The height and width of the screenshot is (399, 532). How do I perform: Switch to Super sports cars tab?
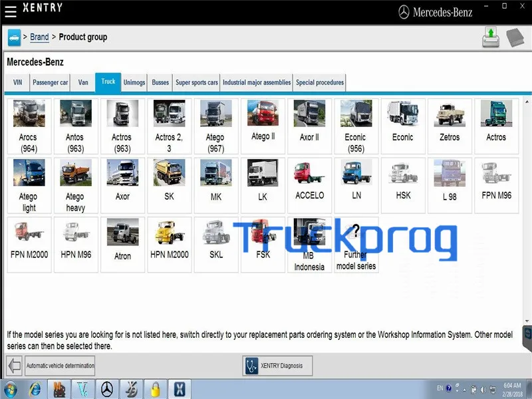196,82
